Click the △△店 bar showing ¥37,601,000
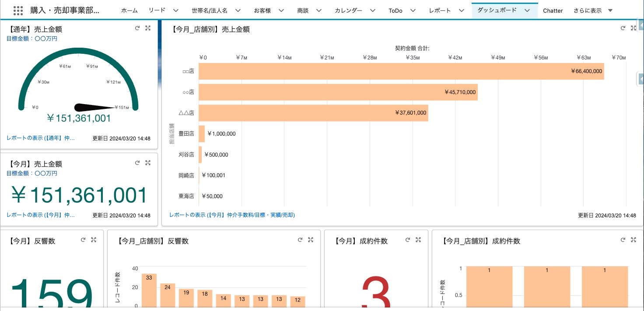This screenshot has height=311, width=644. point(313,113)
